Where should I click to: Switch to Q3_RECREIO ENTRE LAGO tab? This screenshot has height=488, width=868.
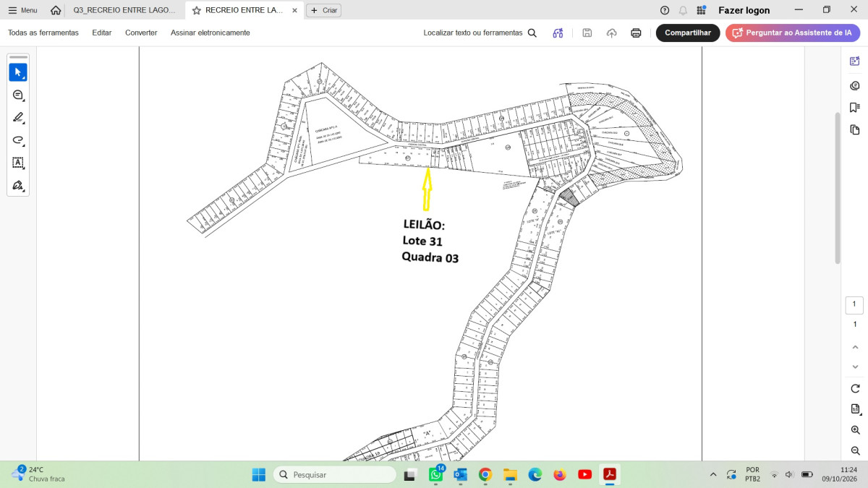click(x=124, y=10)
